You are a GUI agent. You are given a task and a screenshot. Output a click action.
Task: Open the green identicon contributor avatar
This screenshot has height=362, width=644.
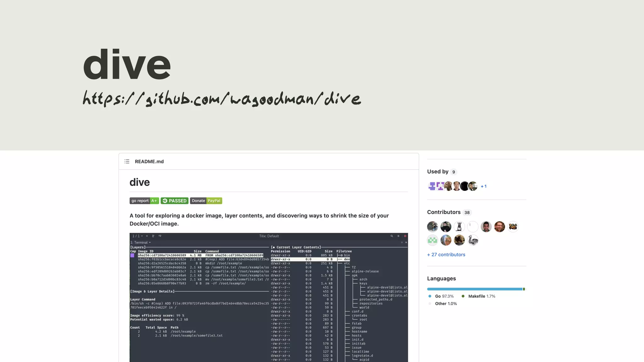(432, 240)
